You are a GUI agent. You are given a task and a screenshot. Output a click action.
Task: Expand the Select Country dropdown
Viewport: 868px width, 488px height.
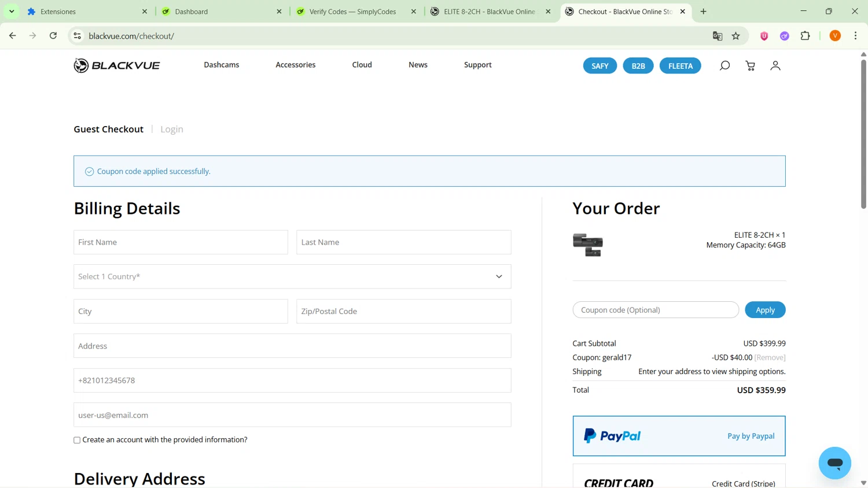tap(292, 276)
